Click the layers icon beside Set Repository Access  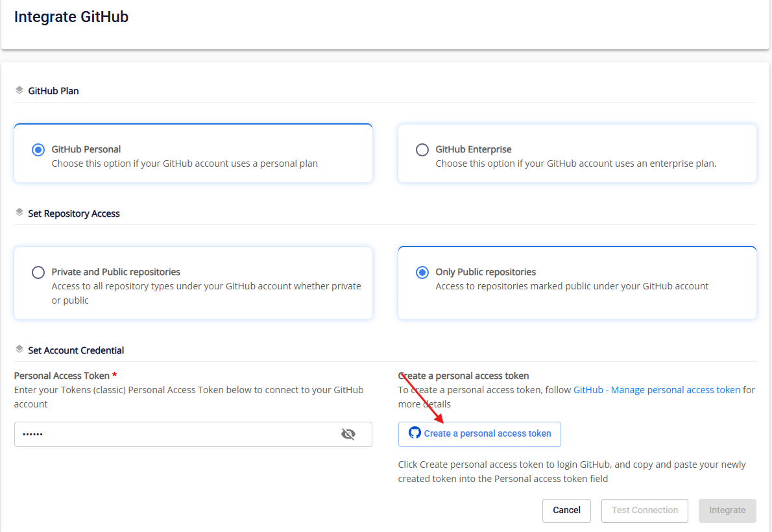(x=19, y=213)
